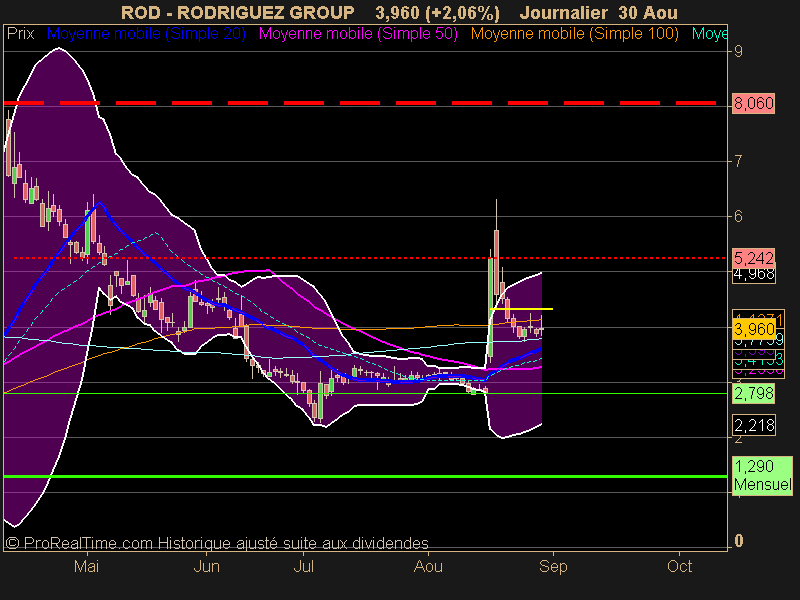Click the Journalier timeframe label
This screenshot has width=800, height=600.
[x=563, y=12]
